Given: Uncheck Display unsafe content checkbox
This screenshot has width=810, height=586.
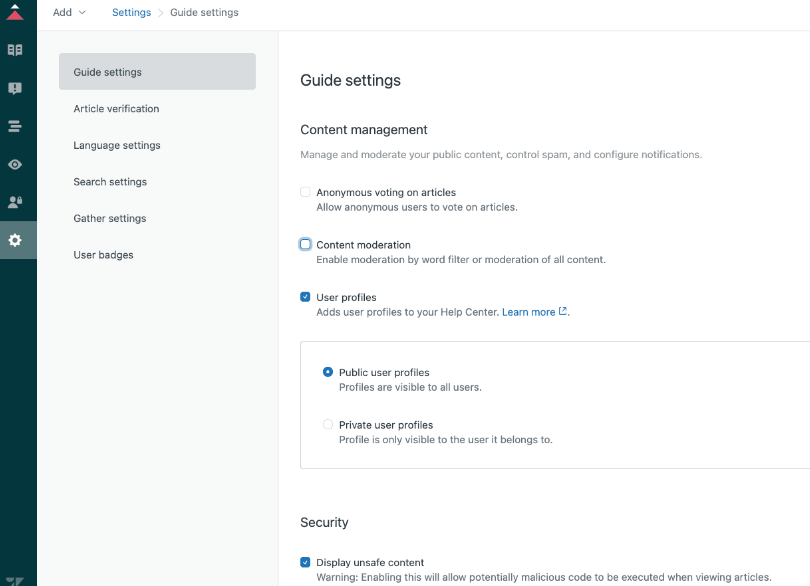Looking at the screenshot, I should 305,562.
